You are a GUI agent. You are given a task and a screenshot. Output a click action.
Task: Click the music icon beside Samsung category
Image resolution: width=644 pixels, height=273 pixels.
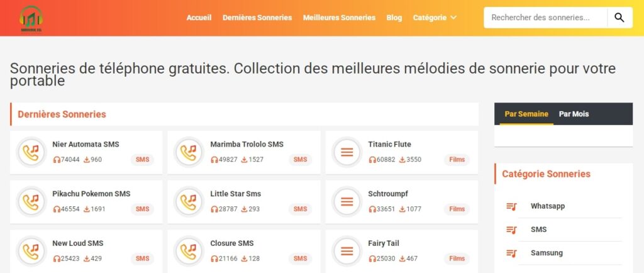pos(511,253)
